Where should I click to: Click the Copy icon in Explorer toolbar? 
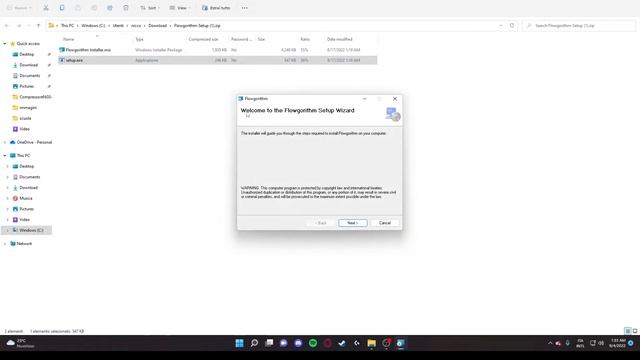click(x=62, y=8)
